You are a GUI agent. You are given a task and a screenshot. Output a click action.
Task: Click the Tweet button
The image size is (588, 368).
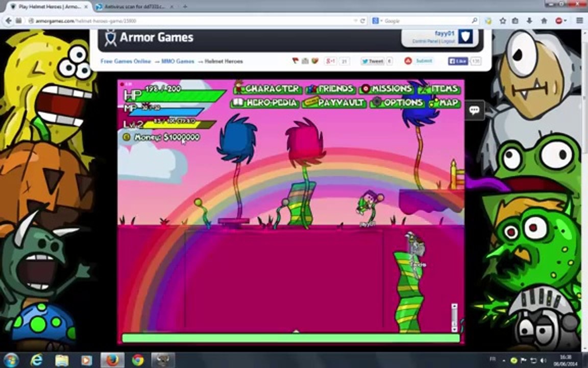[x=373, y=61]
